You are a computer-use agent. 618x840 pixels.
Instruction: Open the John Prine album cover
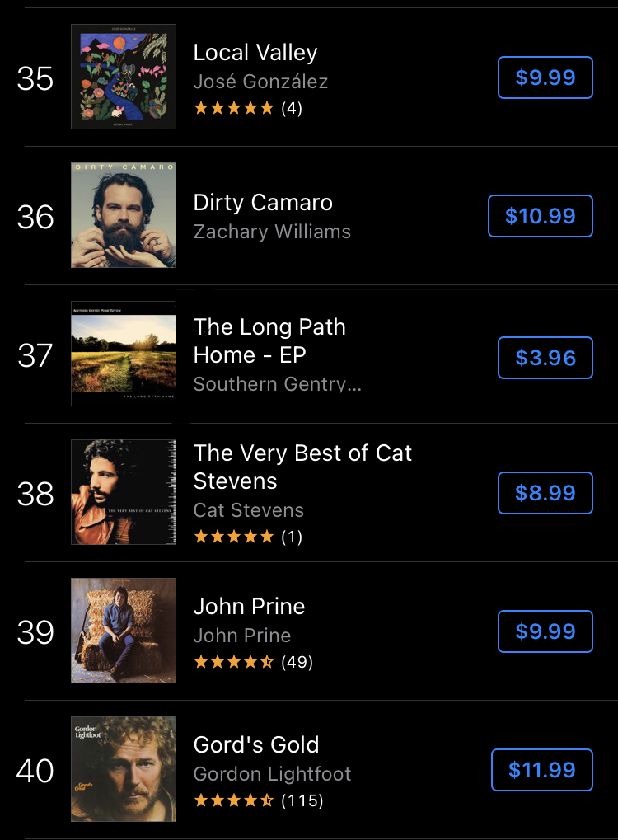click(124, 631)
